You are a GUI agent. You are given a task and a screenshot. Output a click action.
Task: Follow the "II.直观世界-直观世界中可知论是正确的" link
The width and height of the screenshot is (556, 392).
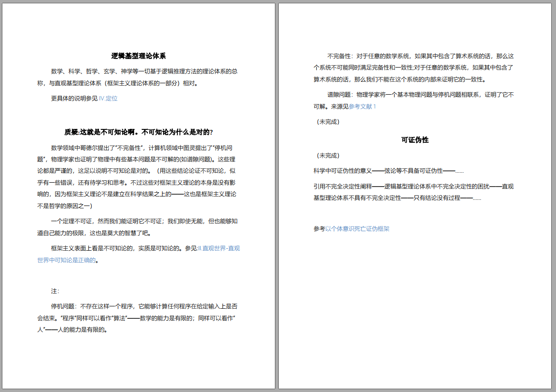click(220, 248)
